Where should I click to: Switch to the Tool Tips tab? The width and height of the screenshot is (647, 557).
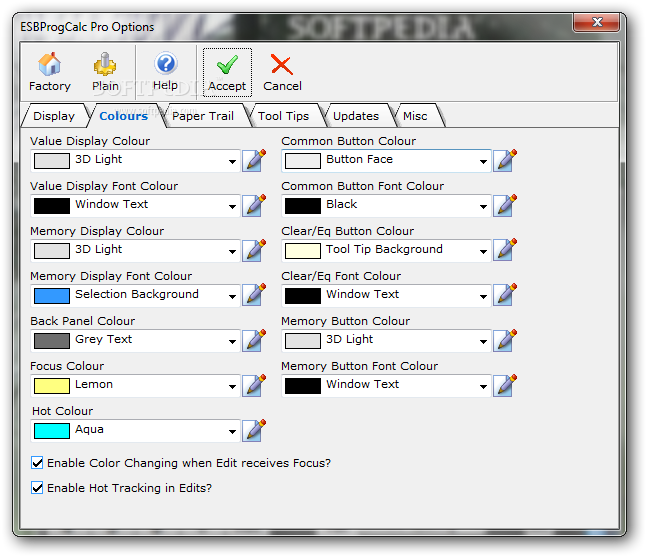[x=283, y=116]
